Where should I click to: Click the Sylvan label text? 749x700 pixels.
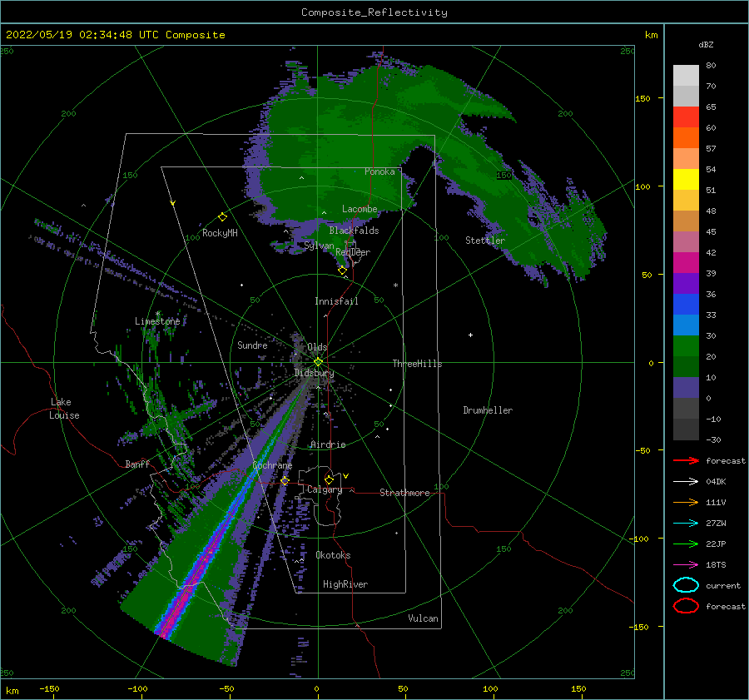tap(319, 246)
